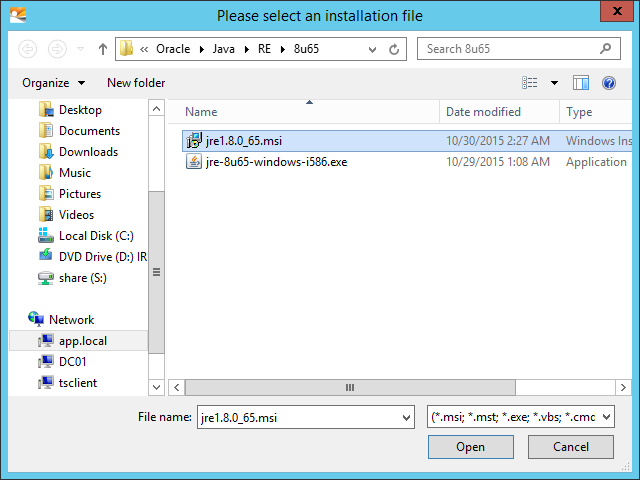Create a New folder
Screen dimensions: 640x480
click(136, 83)
